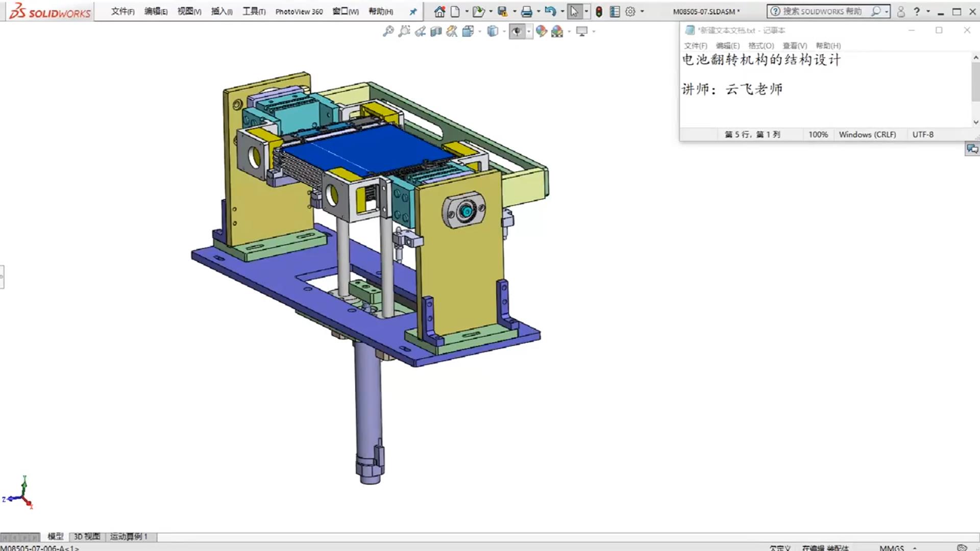Click Zoom to Fit icon

pos(388,31)
